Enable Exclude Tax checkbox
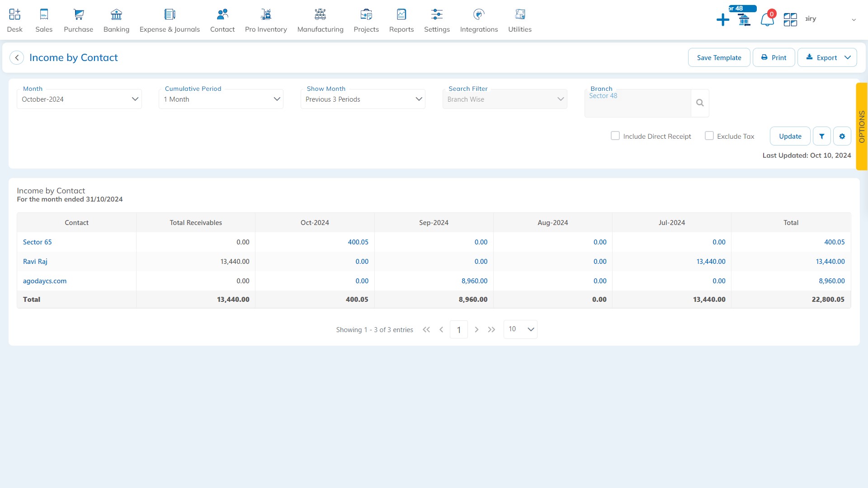Screen dimensions: 868x488 click(x=709, y=136)
